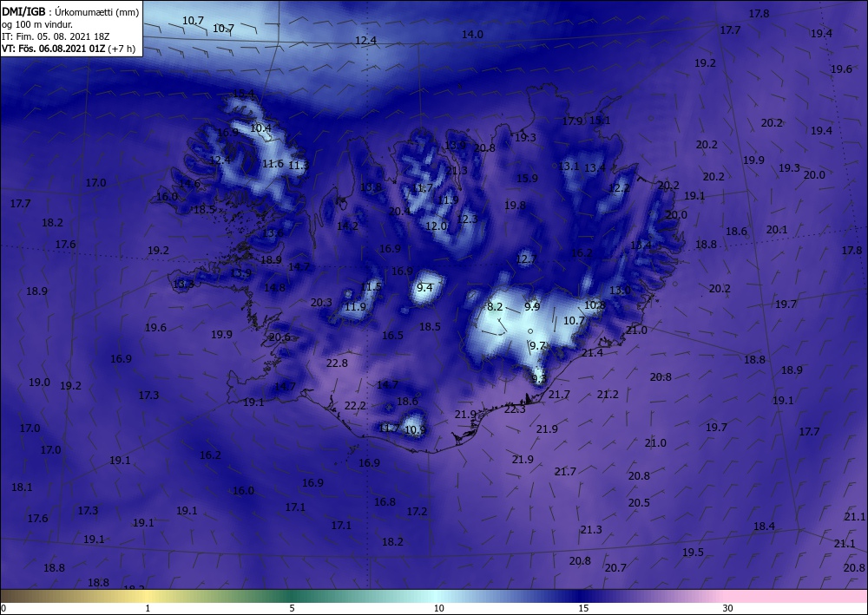Click the 13.0 value in the east
This screenshot has width=868, height=615.
click(620, 291)
